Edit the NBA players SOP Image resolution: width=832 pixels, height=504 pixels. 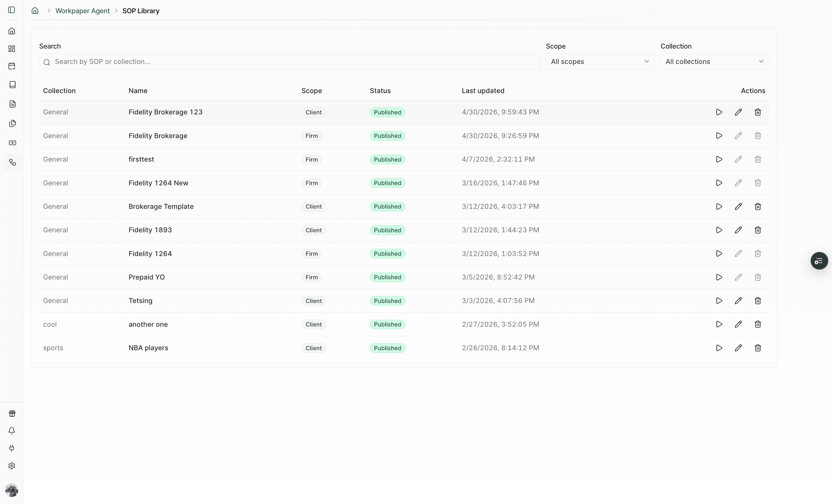click(739, 348)
